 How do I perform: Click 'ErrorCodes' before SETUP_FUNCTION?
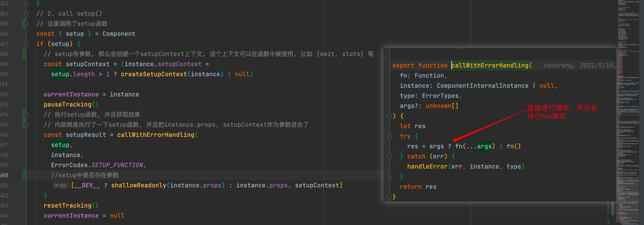(69, 165)
